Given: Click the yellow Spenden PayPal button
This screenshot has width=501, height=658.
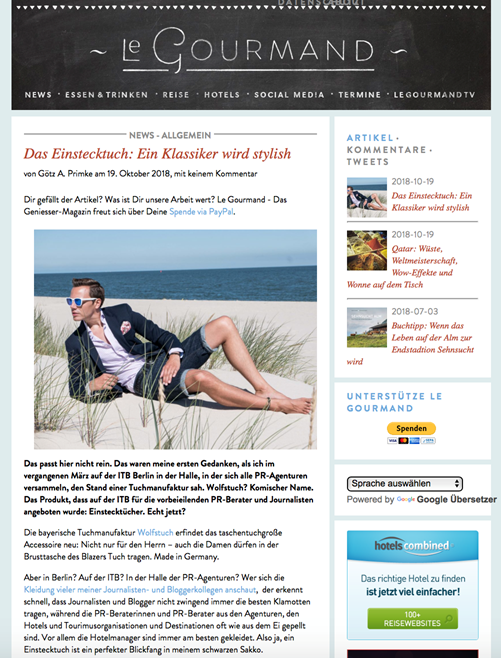Looking at the screenshot, I should (x=411, y=428).
